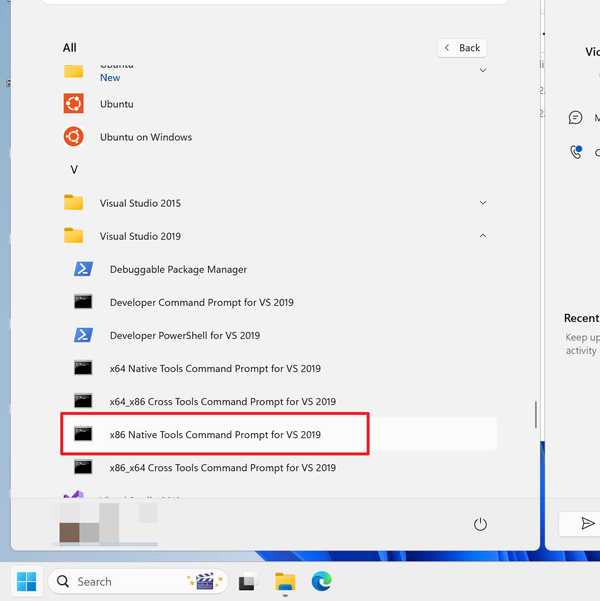Click the "Visual Studio 2019" folder label
Image resolution: width=600 pixels, height=601 pixels.
(x=140, y=236)
